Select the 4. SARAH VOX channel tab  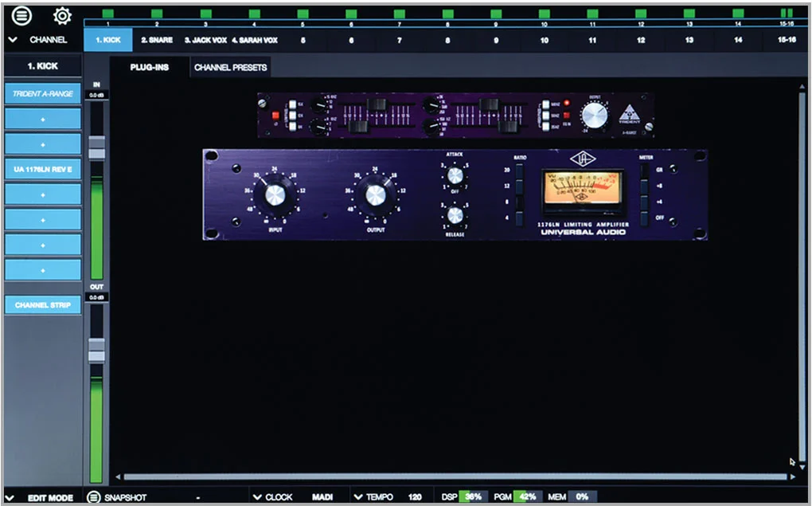tap(254, 40)
